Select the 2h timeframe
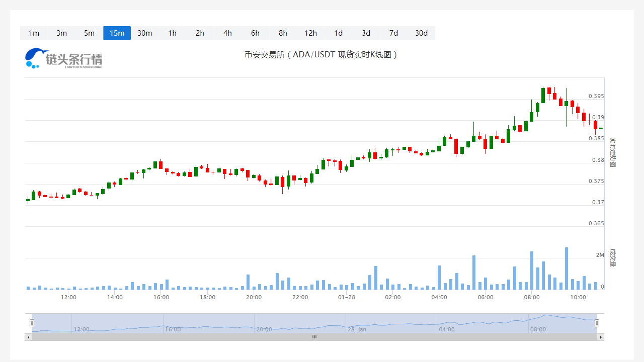The width and height of the screenshot is (644, 362). (200, 33)
